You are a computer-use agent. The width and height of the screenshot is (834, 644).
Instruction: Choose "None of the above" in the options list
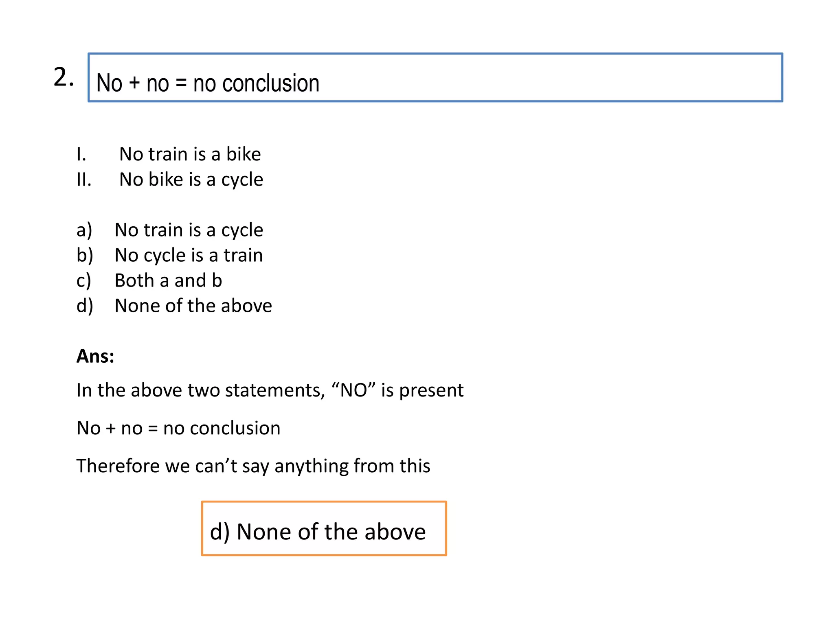(193, 306)
